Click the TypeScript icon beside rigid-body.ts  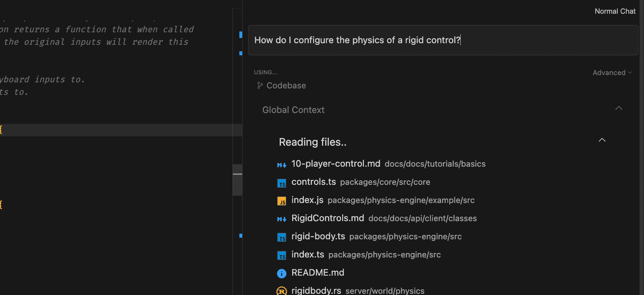[x=282, y=237]
